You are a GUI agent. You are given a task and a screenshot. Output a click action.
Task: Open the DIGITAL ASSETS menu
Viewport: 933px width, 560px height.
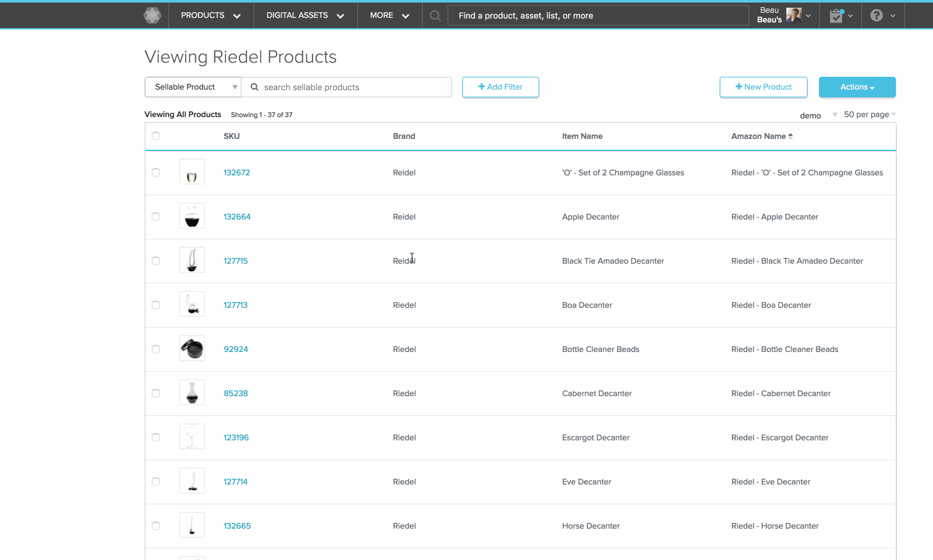click(305, 15)
